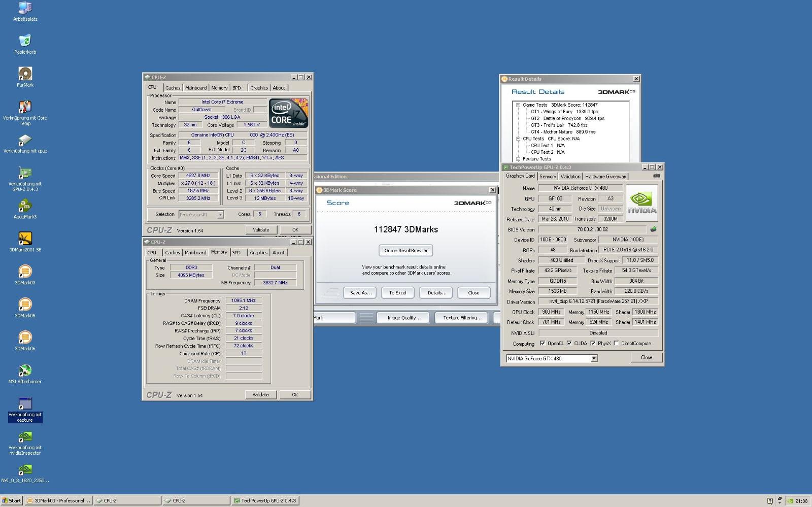The image size is (812, 507).
Task: Click the To Excel button
Action: coord(397,292)
